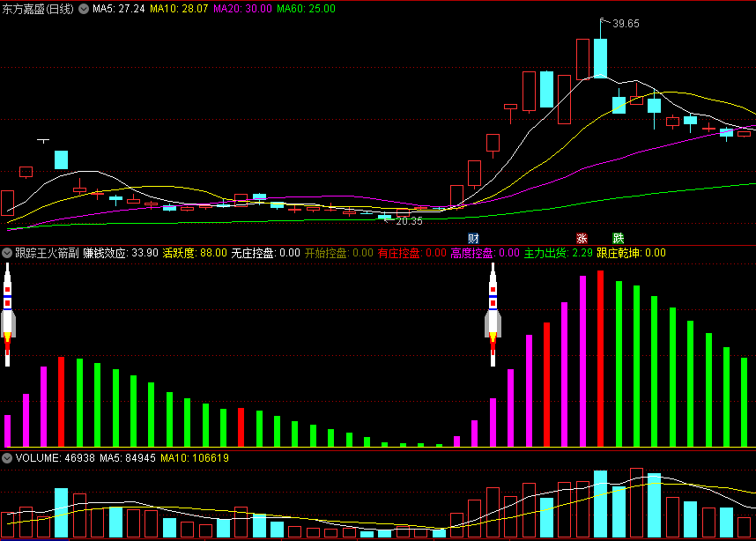
Task: Click the 跟庄乾坤: 0.00 value
Action: coord(631,253)
